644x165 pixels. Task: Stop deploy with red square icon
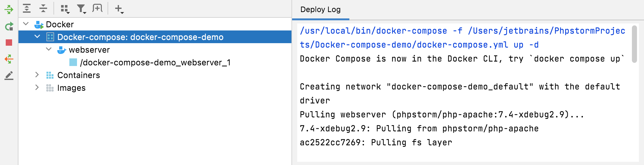(9, 43)
